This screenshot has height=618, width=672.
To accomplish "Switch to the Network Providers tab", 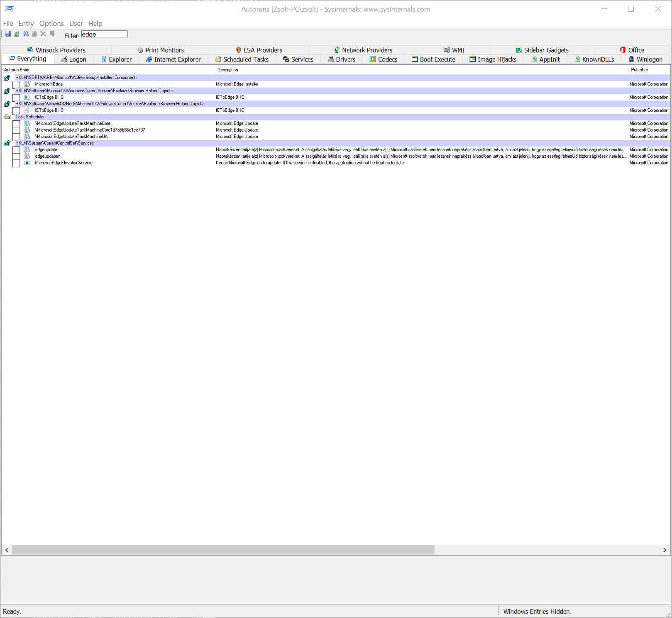I will tap(363, 50).
